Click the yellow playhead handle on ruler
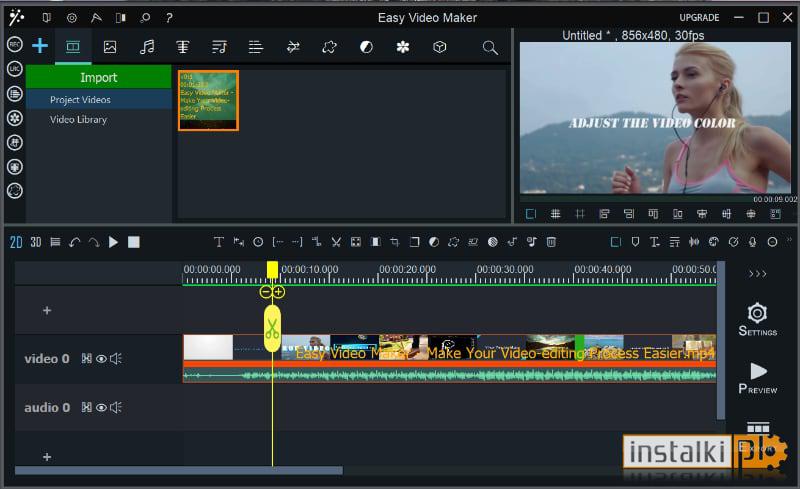This screenshot has height=489, width=800. [272, 270]
